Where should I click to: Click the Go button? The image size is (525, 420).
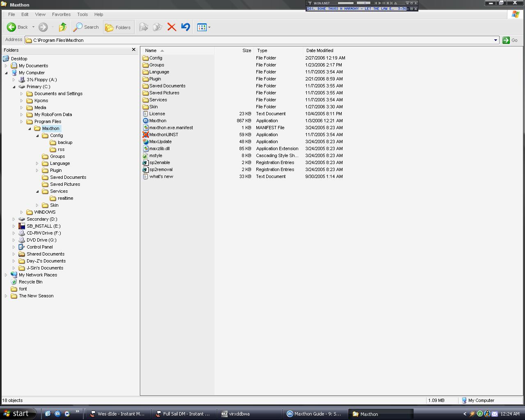pyautogui.click(x=510, y=40)
